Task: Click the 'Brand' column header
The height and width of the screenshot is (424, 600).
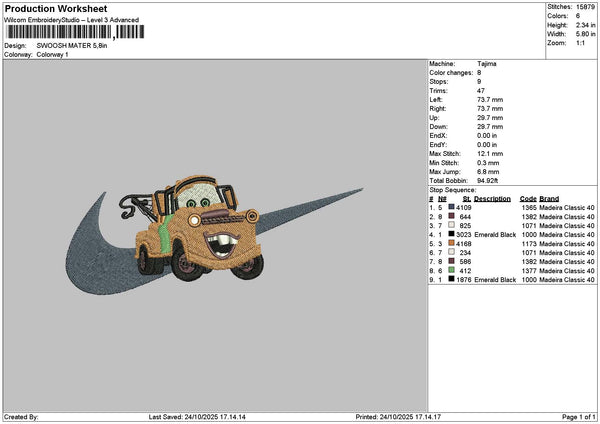Action: click(549, 199)
